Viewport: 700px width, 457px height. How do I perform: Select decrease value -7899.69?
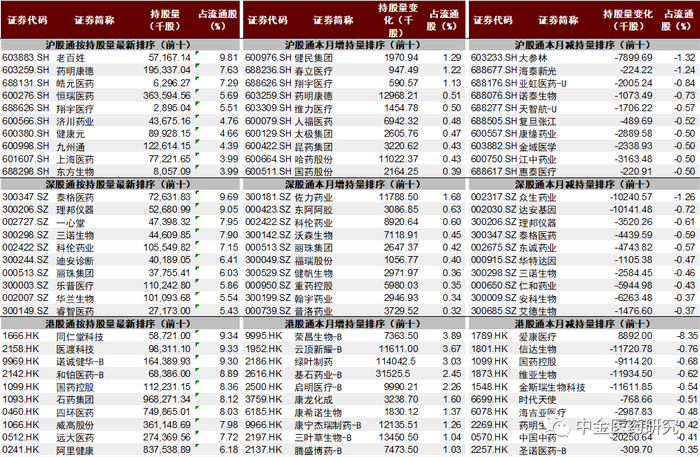tap(633, 58)
